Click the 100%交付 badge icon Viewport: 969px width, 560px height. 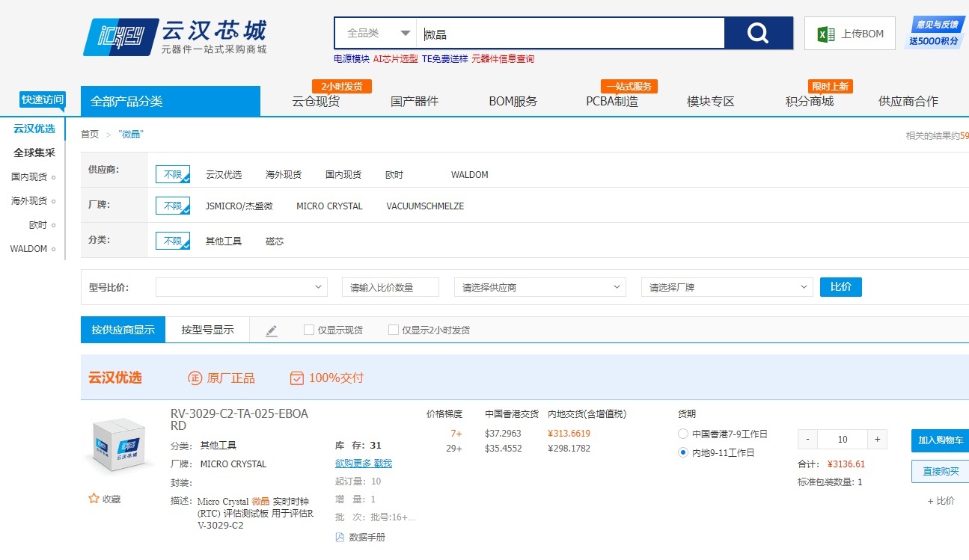click(x=297, y=378)
